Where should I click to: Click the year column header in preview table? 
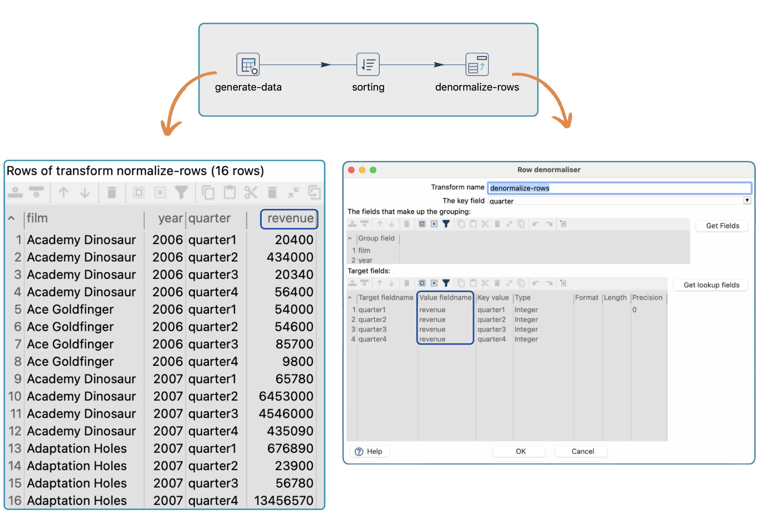170,218
